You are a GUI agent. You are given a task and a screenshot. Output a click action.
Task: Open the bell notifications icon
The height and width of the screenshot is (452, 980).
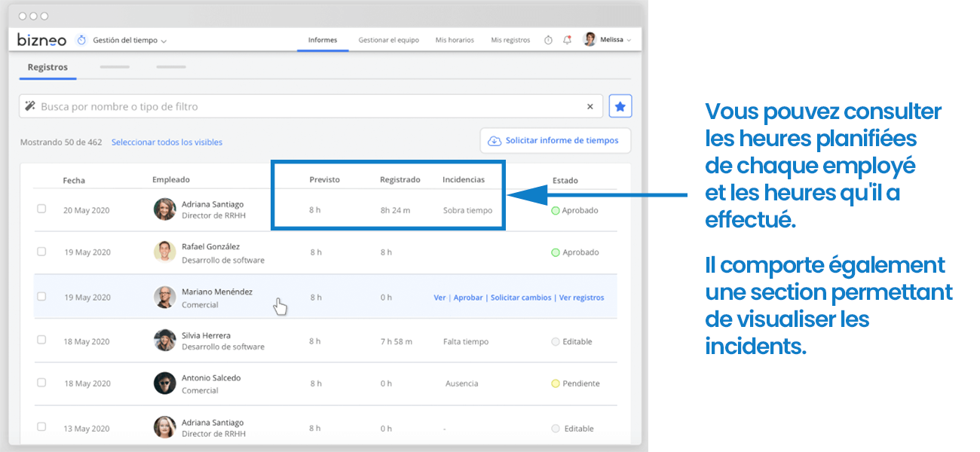coord(567,39)
